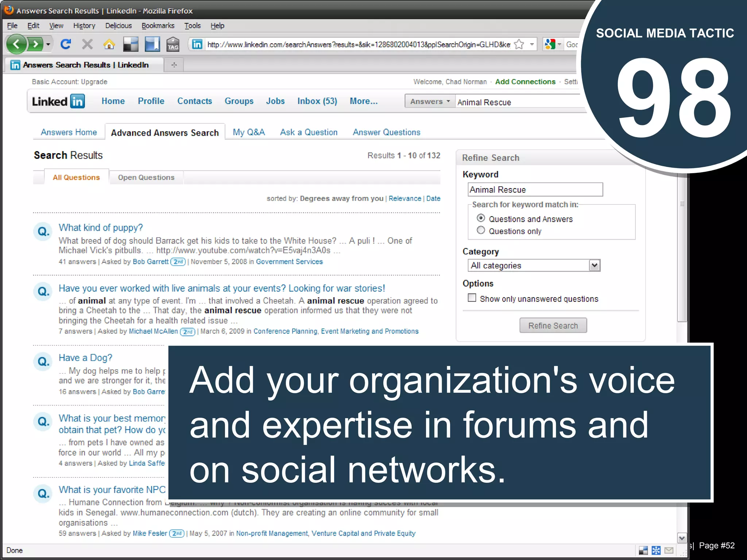This screenshot has width=747, height=560.
Task: Select the Questions and Answers radio button
Action: tap(481, 218)
